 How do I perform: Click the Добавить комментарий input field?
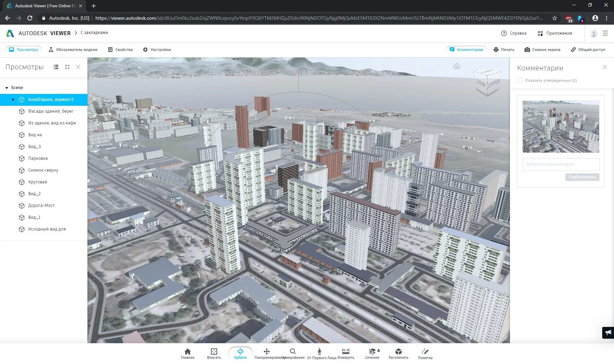click(561, 164)
